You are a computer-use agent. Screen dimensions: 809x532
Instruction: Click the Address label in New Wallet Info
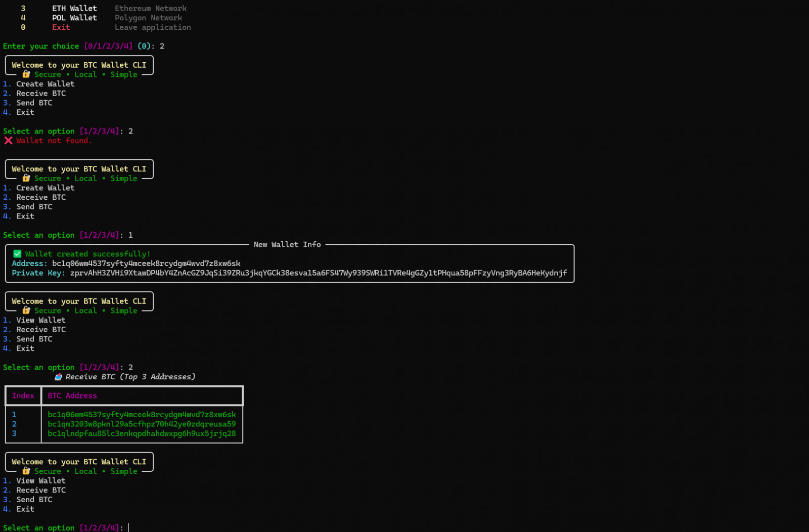point(29,263)
